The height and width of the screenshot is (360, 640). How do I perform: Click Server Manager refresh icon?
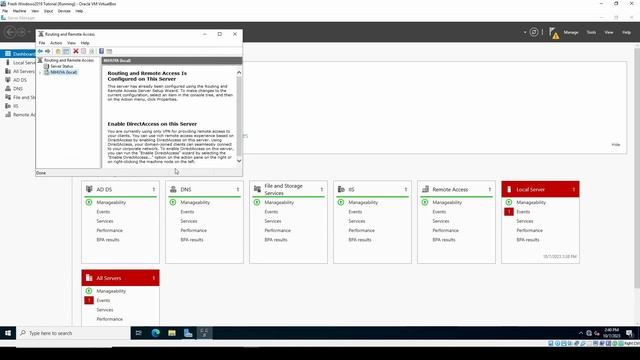click(533, 32)
